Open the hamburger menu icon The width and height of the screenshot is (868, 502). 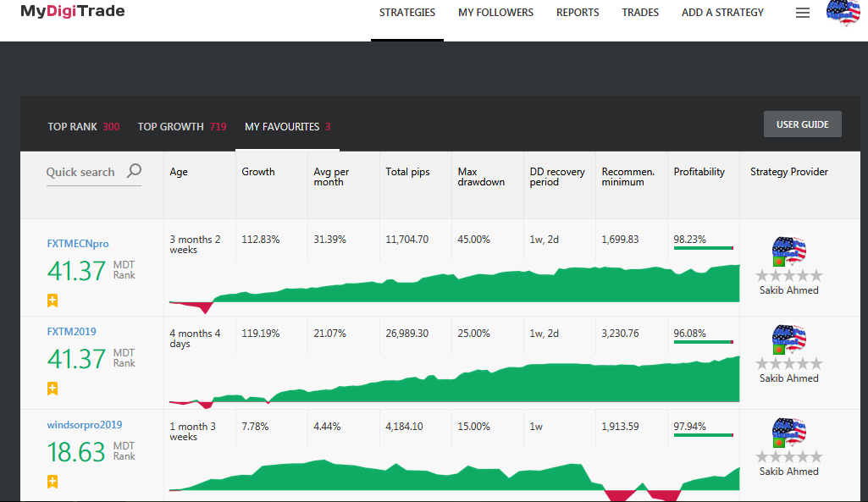[803, 13]
